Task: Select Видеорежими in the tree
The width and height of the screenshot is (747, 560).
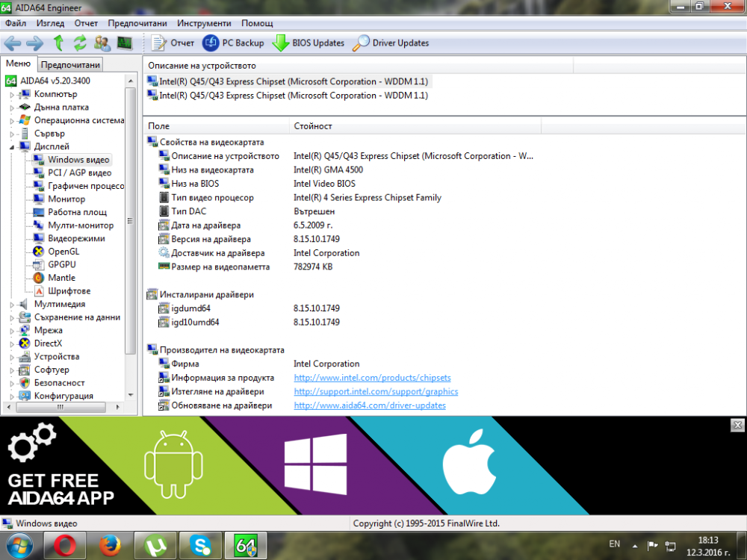Action: click(76, 238)
